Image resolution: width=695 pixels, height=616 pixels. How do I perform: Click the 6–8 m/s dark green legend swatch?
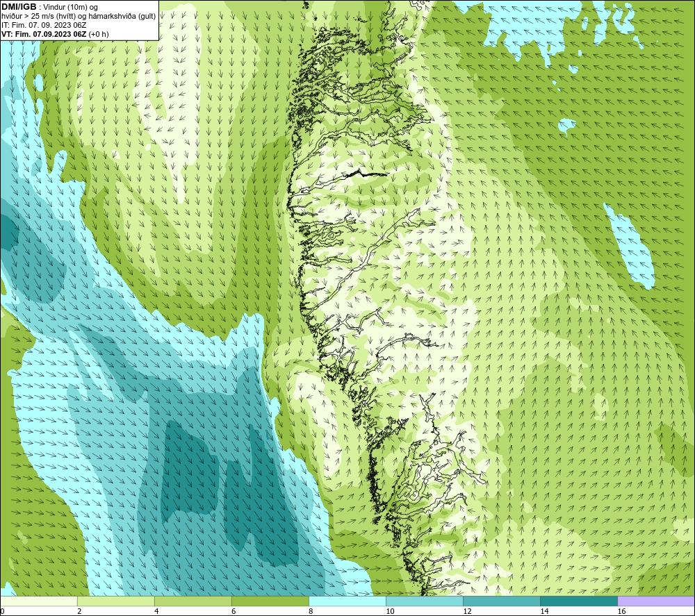click(x=270, y=601)
